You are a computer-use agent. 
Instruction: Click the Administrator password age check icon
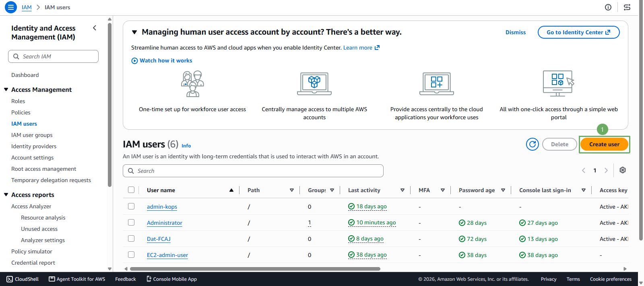(462, 223)
